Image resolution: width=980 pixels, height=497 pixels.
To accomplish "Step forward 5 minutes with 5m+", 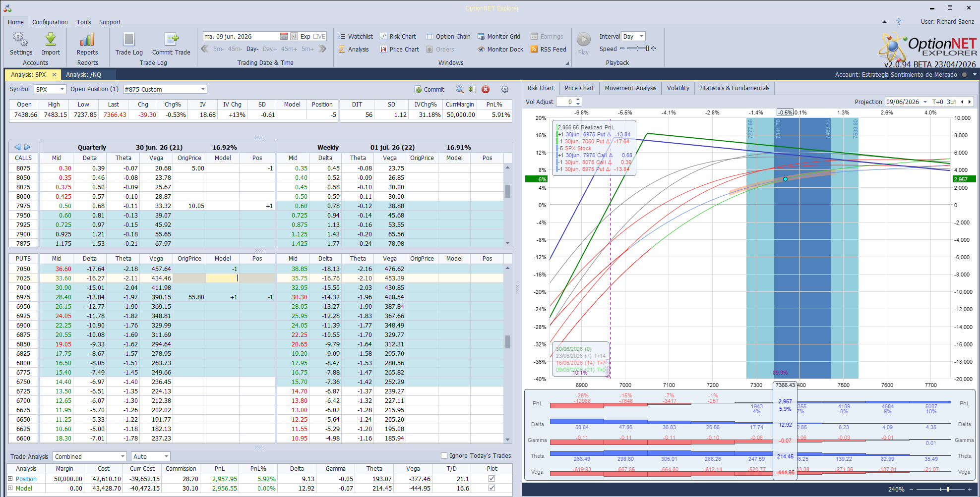I will pyautogui.click(x=307, y=49).
